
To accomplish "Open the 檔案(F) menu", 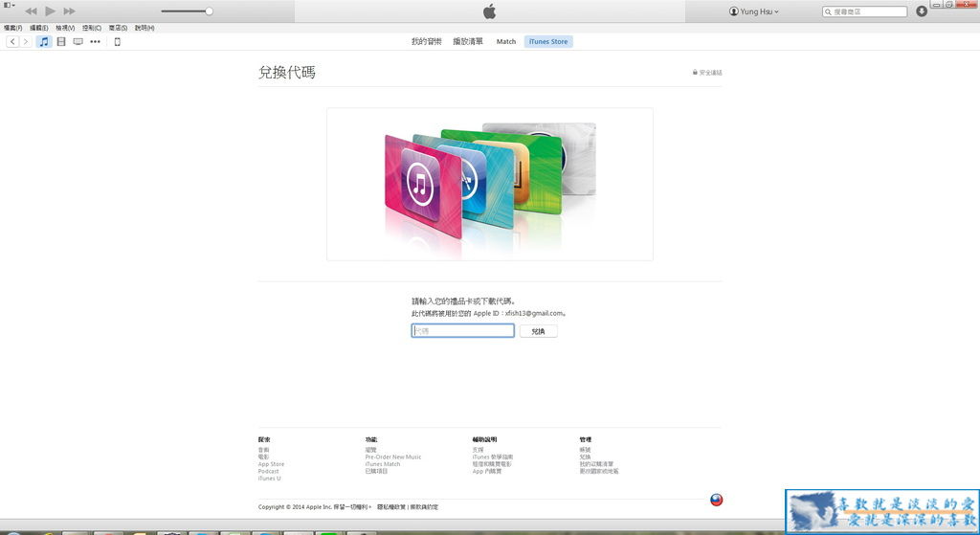I will 12,28.
